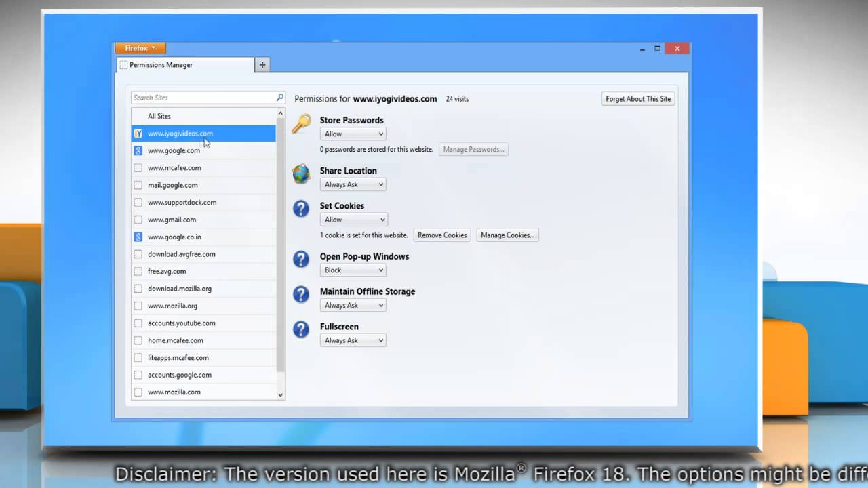
Task: Maximize the Firefox window
Action: (x=657, y=48)
